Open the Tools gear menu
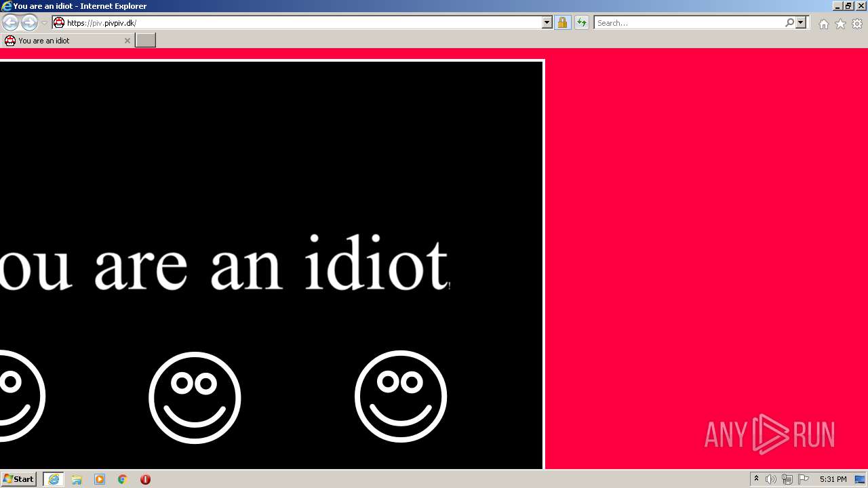The height and width of the screenshot is (488, 868). coord(857,24)
